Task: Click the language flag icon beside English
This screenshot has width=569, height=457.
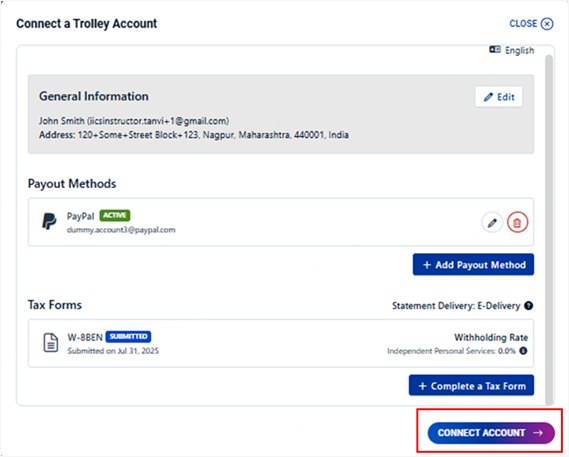Action: (495, 49)
